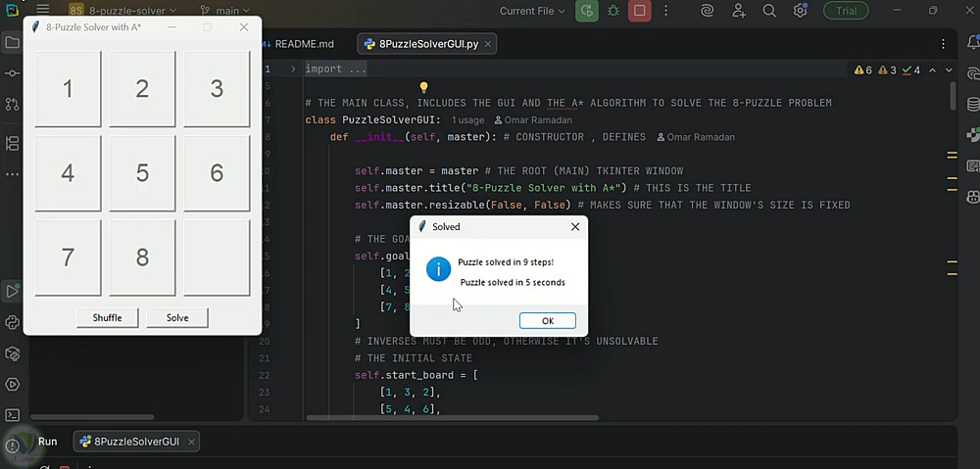The height and width of the screenshot is (469, 980).
Task: Click puzzle tile 4
Action: pyautogui.click(x=68, y=173)
